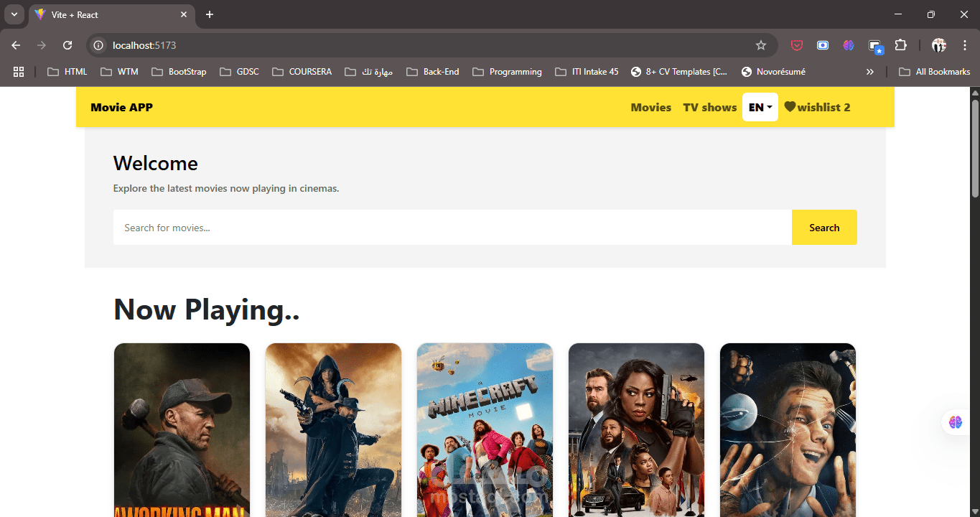
Task: Click the Movie APP brand logo
Action: [x=121, y=107]
